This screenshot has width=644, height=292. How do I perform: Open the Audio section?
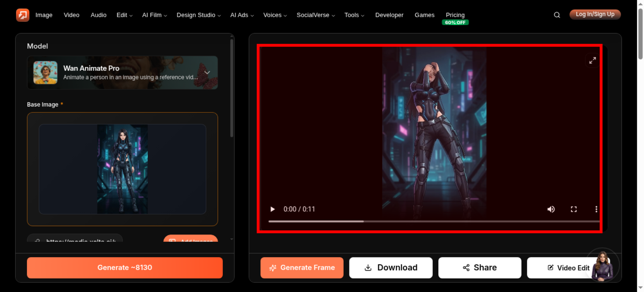tap(99, 15)
